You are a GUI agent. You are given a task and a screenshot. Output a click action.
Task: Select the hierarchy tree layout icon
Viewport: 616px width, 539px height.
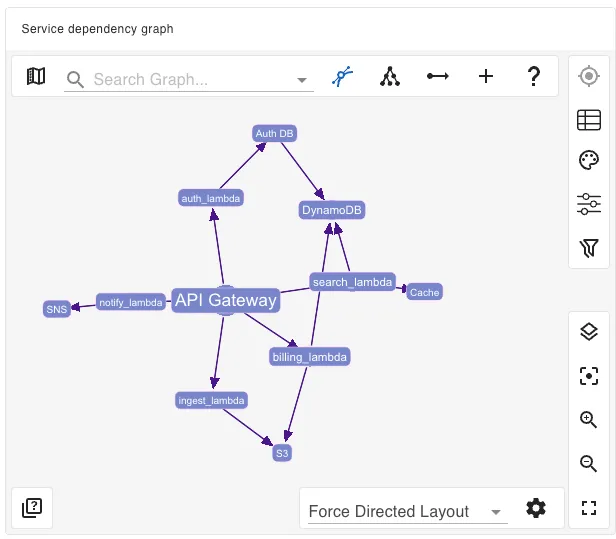pos(390,76)
